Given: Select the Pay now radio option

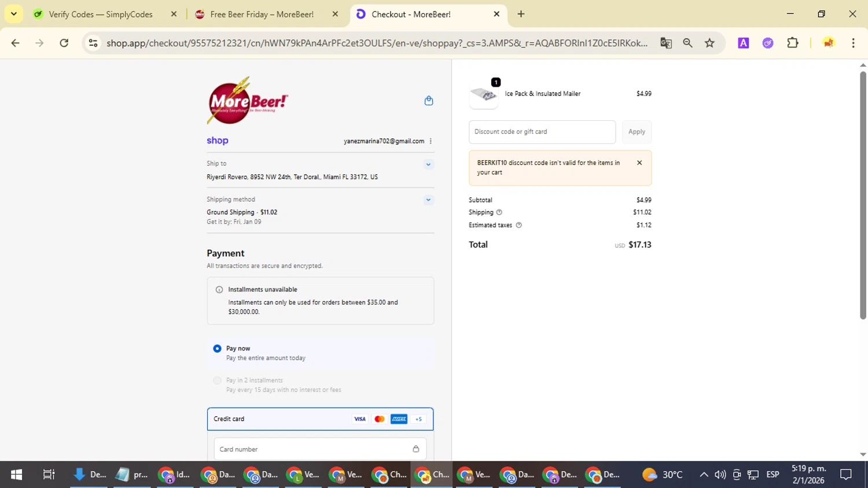Looking at the screenshot, I should pyautogui.click(x=217, y=349).
